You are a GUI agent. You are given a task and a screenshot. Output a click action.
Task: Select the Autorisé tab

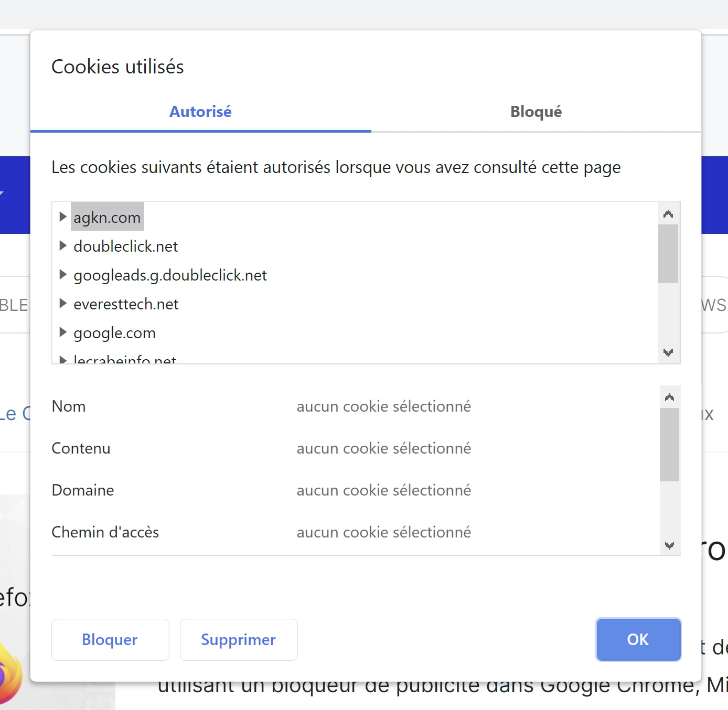[x=200, y=112]
